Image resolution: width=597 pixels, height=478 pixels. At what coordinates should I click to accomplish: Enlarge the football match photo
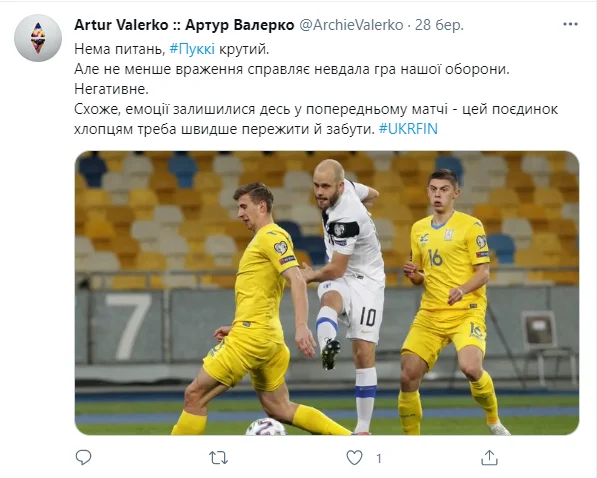327,293
